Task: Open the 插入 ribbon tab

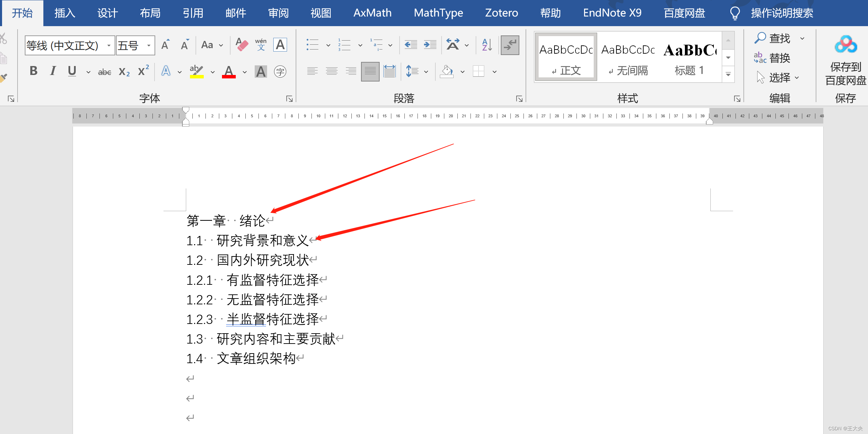Action: coord(65,13)
